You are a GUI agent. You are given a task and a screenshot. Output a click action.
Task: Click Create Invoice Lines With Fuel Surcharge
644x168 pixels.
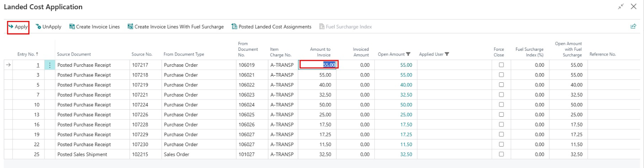pos(175,27)
